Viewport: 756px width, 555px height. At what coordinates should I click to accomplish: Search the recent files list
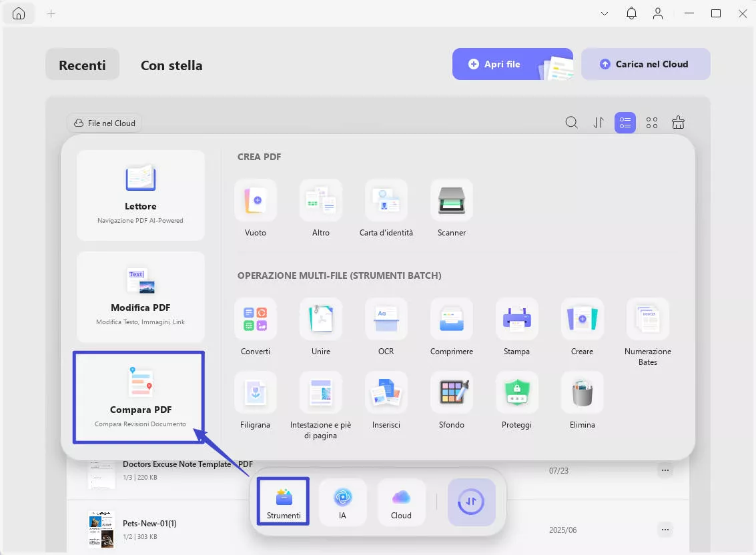point(571,123)
